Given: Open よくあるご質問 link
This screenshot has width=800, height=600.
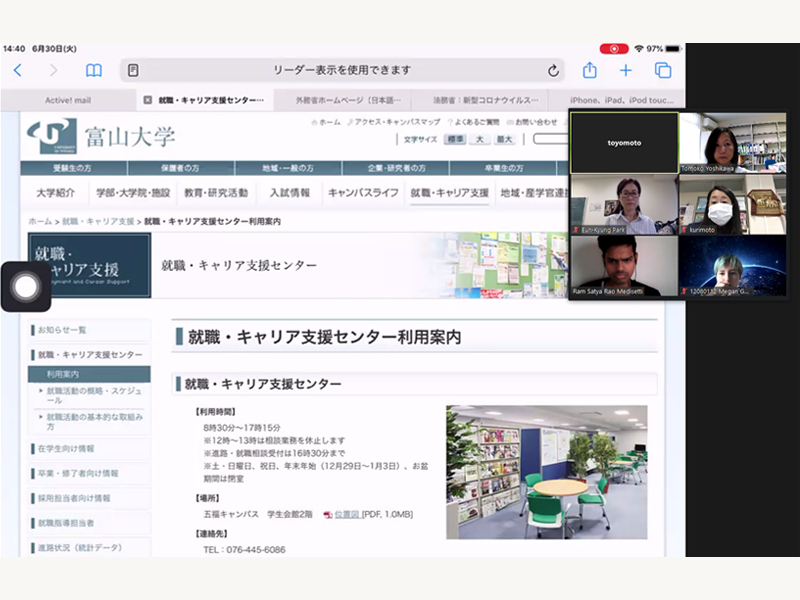Looking at the screenshot, I should (473, 122).
